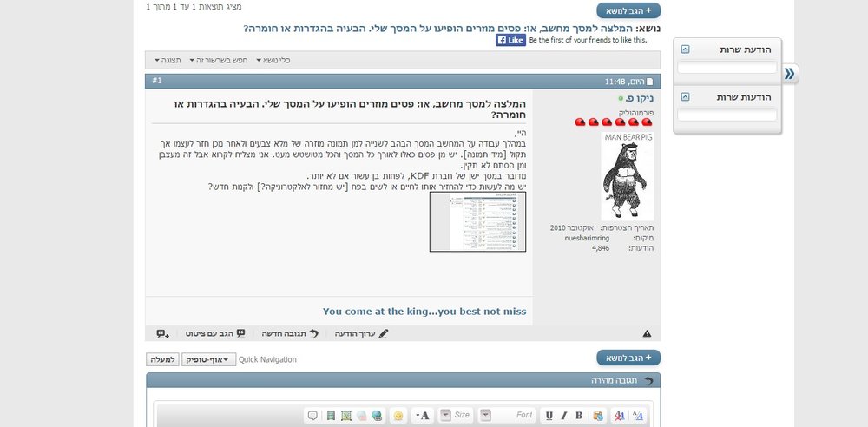Viewport: 868px width, 427px height.
Task: Click 'אוקטובר 2010' join date text
Action: coord(572,227)
